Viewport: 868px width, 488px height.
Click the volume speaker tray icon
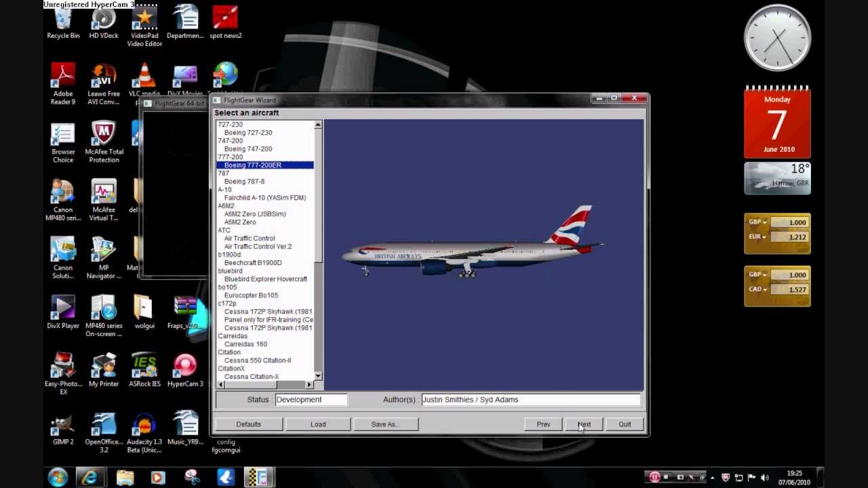(765, 477)
